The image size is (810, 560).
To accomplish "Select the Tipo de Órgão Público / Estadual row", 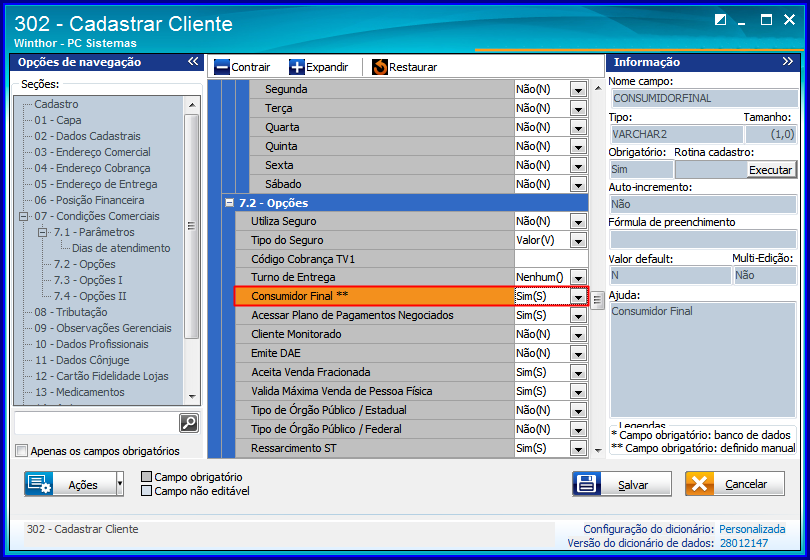I will point(412,411).
